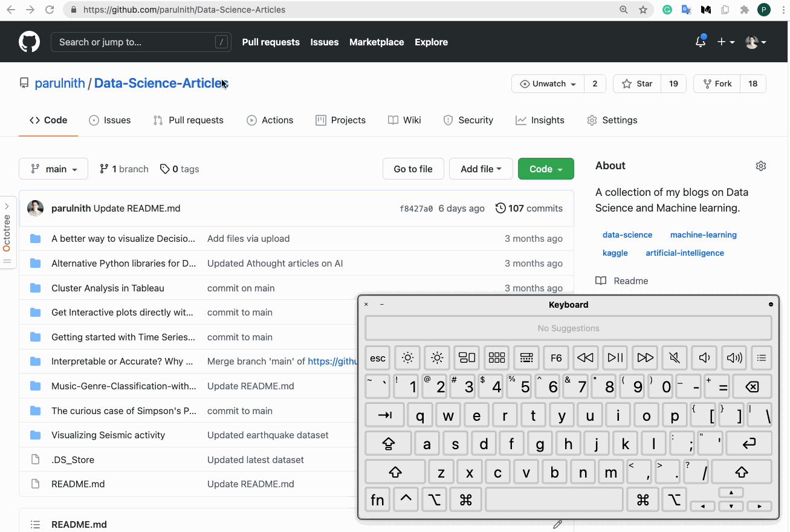Tap the play/pause media key
The image size is (790, 532).
click(615, 358)
